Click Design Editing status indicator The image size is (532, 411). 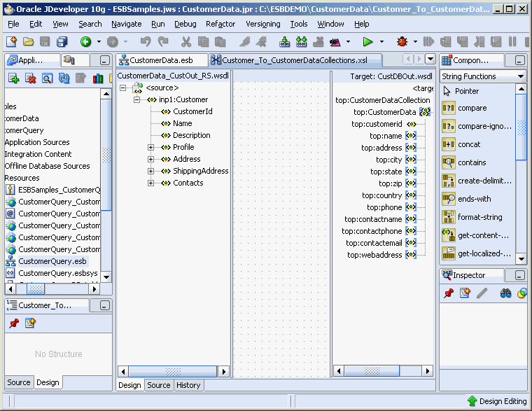tap(497, 401)
